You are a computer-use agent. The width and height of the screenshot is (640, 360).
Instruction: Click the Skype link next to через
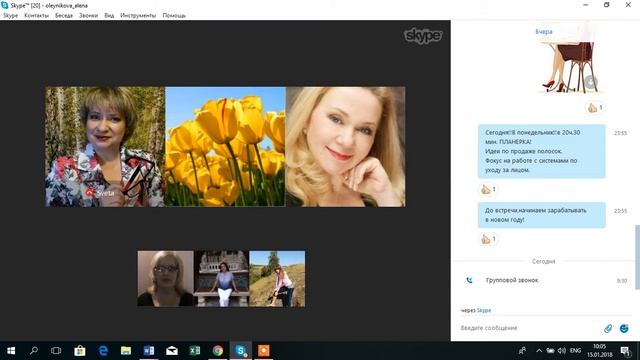tap(484, 310)
